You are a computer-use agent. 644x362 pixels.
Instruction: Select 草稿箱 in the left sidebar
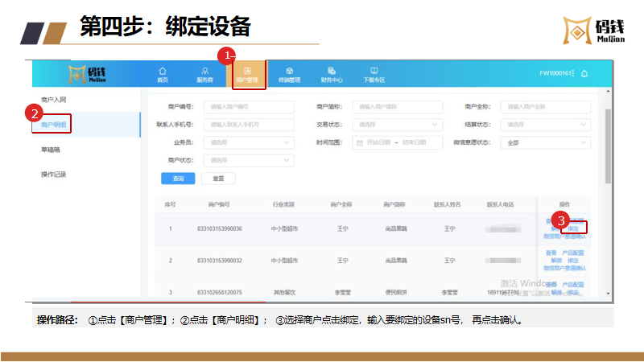coord(50,150)
